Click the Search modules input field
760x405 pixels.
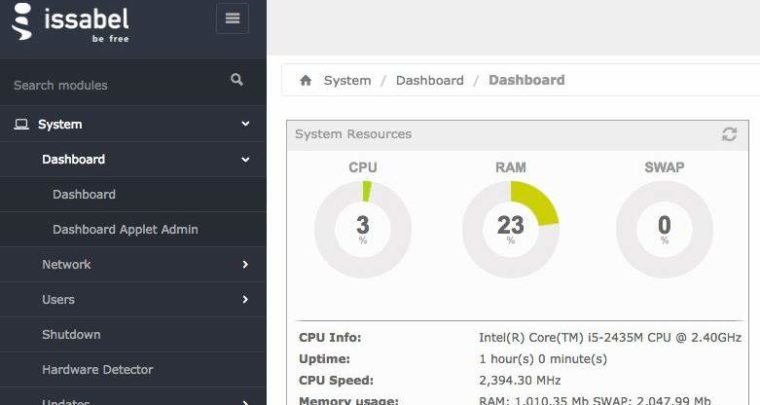coord(110,85)
